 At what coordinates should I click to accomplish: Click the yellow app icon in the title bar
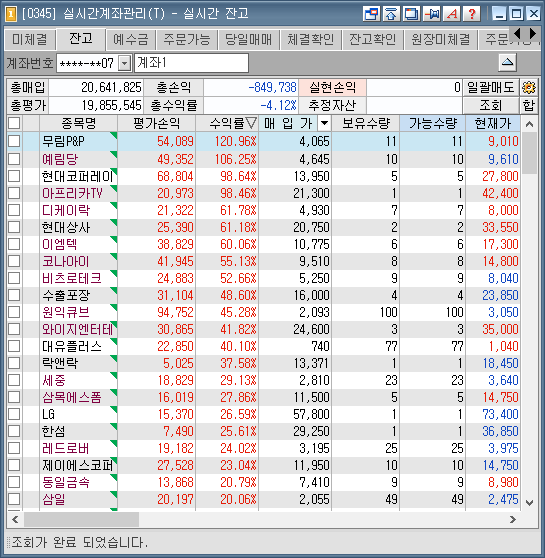[11, 14]
